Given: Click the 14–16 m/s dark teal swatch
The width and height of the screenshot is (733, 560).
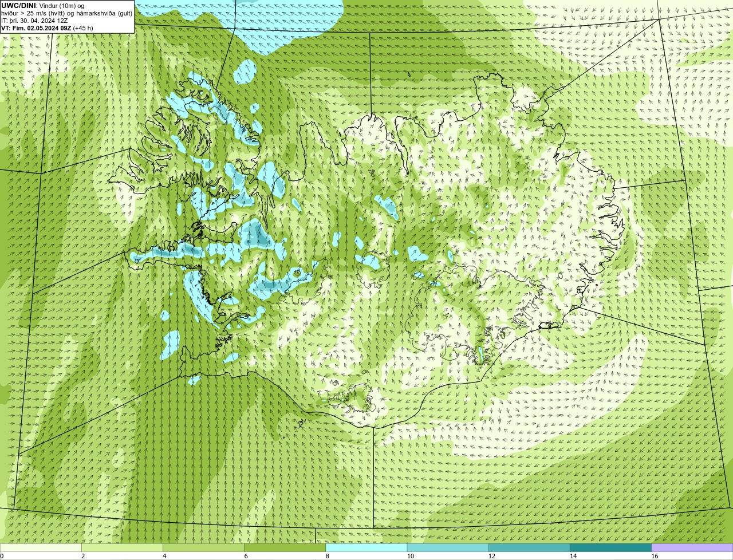Looking at the screenshot, I should (610, 547).
